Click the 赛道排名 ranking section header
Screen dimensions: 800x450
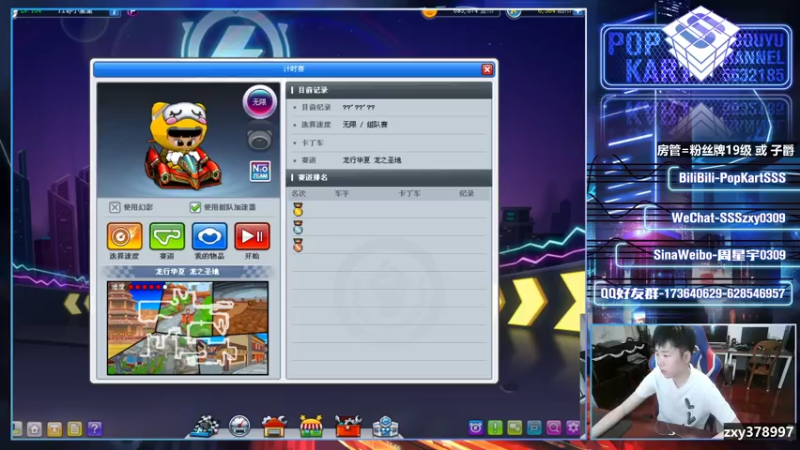tap(389, 178)
